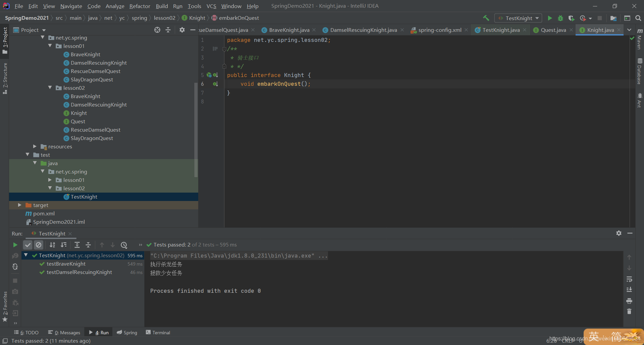The width and height of the screenshot is (644, 345).
Task: Toggle tool window bars corner icon
Action: (5, 341)
